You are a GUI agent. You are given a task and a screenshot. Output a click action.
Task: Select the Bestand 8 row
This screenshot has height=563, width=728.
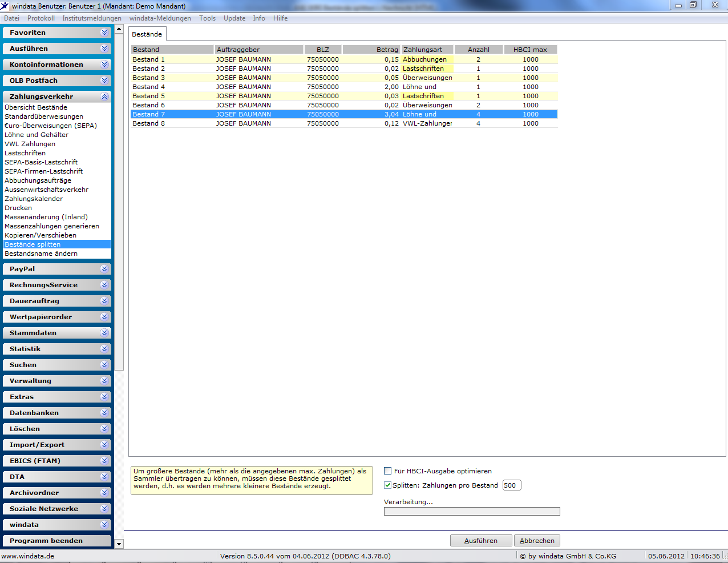345,123
